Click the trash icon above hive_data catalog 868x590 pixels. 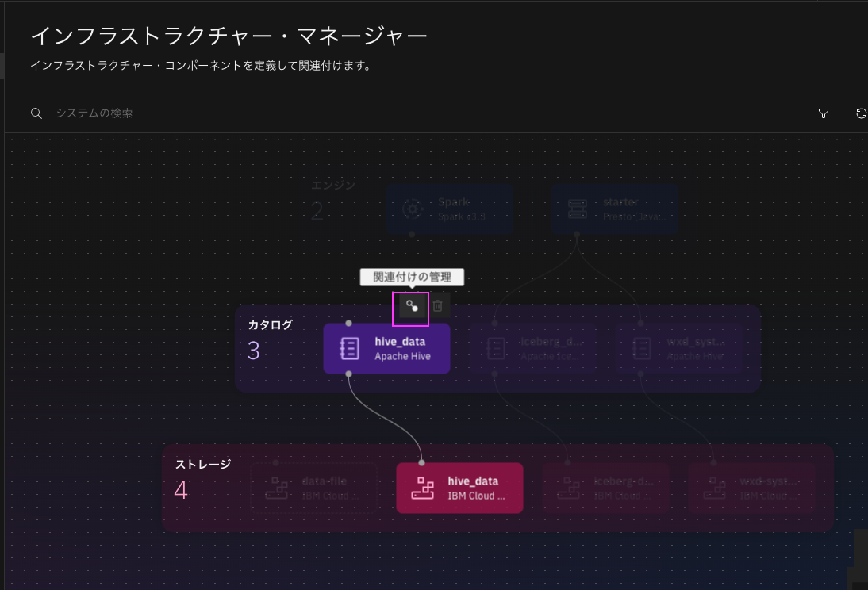click(x=438, y=305)
